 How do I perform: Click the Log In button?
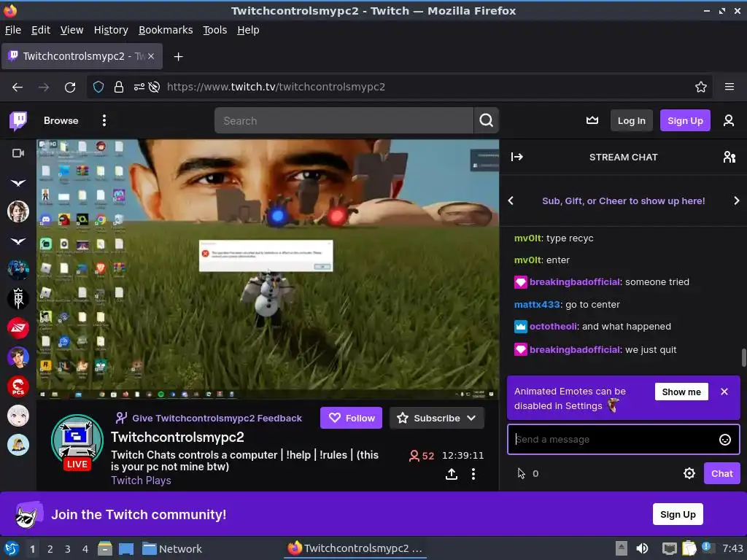(631, 120)
